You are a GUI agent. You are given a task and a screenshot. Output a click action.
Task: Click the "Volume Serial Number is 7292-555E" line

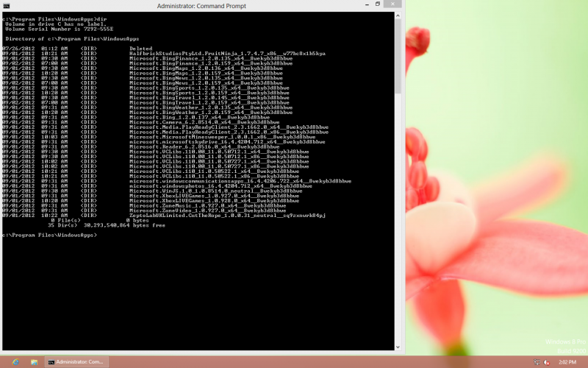tap(60, 29)
